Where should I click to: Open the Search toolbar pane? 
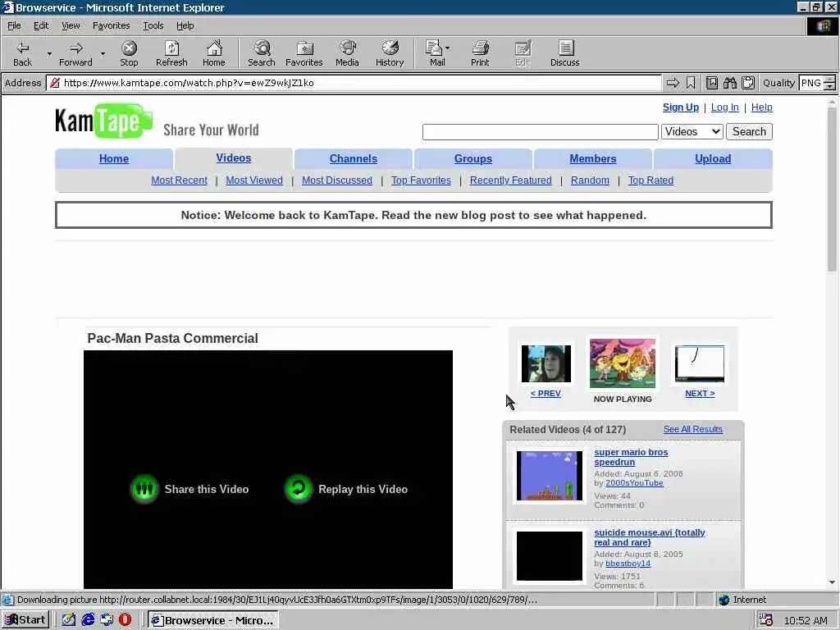(x=262, y=53)
